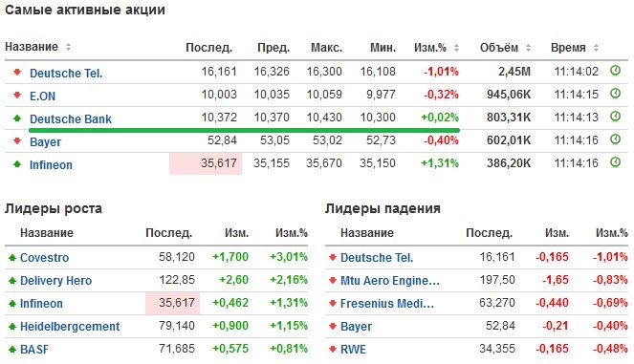Open Fresenius Medi... in the losers list

coord(387,304)
